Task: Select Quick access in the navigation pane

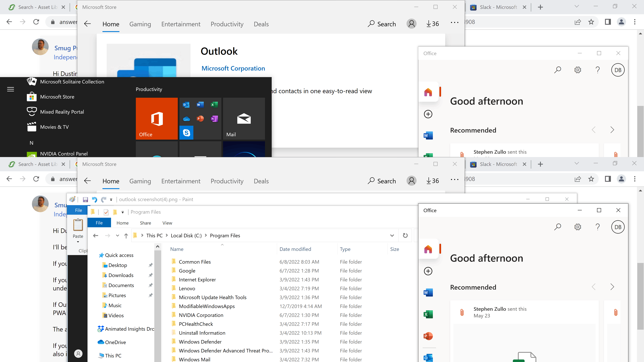Action: coord(116,255)
